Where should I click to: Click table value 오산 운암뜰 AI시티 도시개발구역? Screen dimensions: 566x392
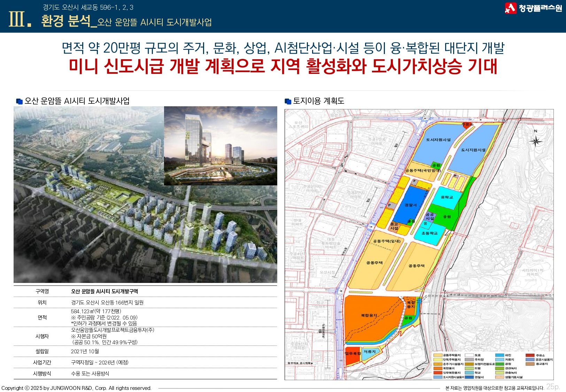(104, 291)
